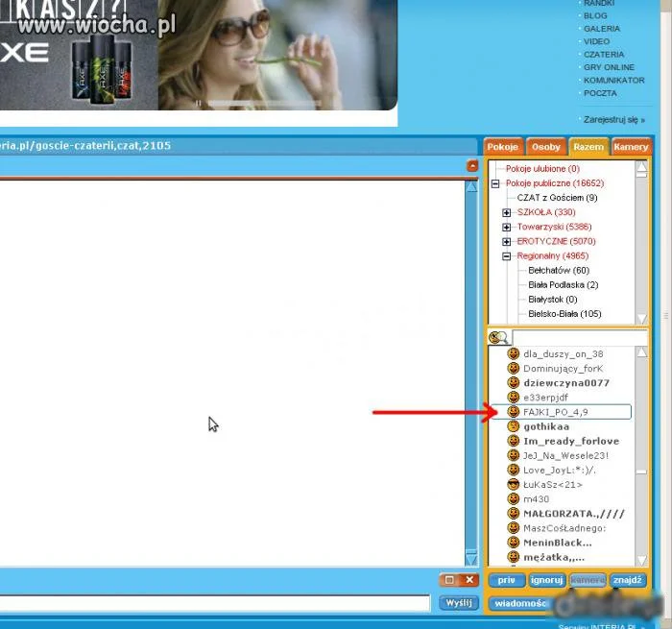672x629 pixels.
Task: Click smiley icon next to Dominujący_forK
Action: click(513, 369)
